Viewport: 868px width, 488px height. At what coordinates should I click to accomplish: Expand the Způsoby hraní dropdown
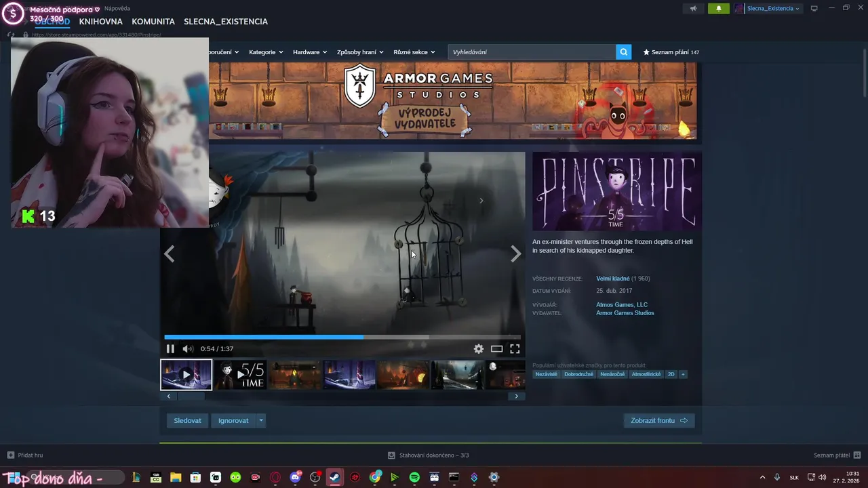tap(360, 52)
